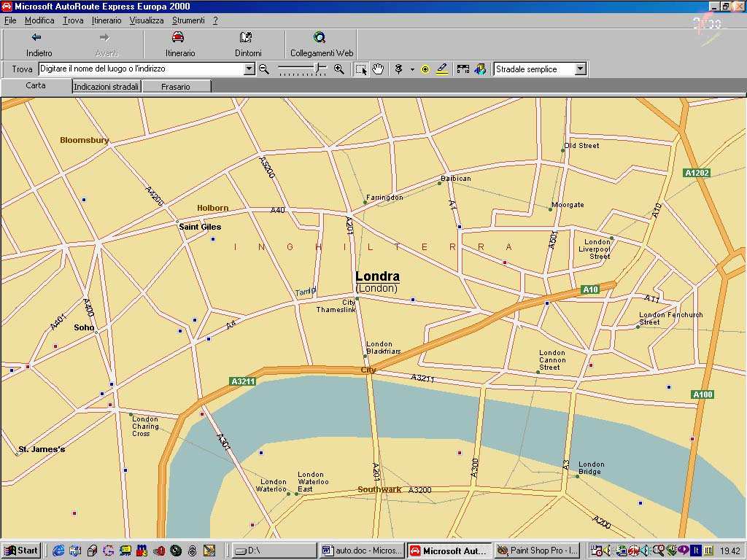Open the Itinerario route planner

point(179,44)
